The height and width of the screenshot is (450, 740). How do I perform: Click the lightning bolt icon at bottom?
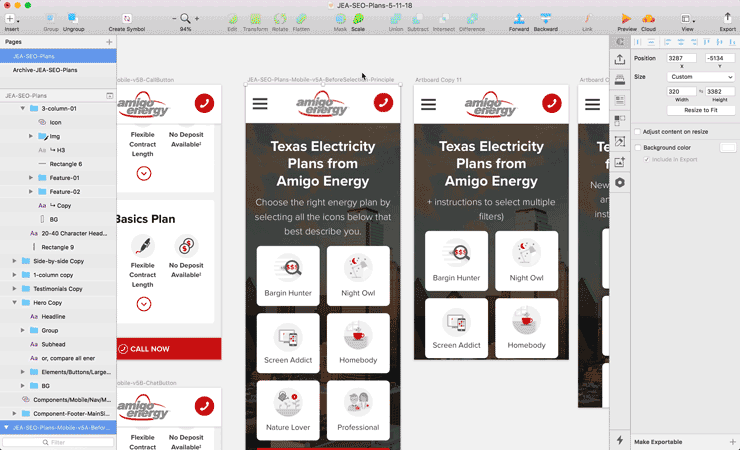point(620,440)
